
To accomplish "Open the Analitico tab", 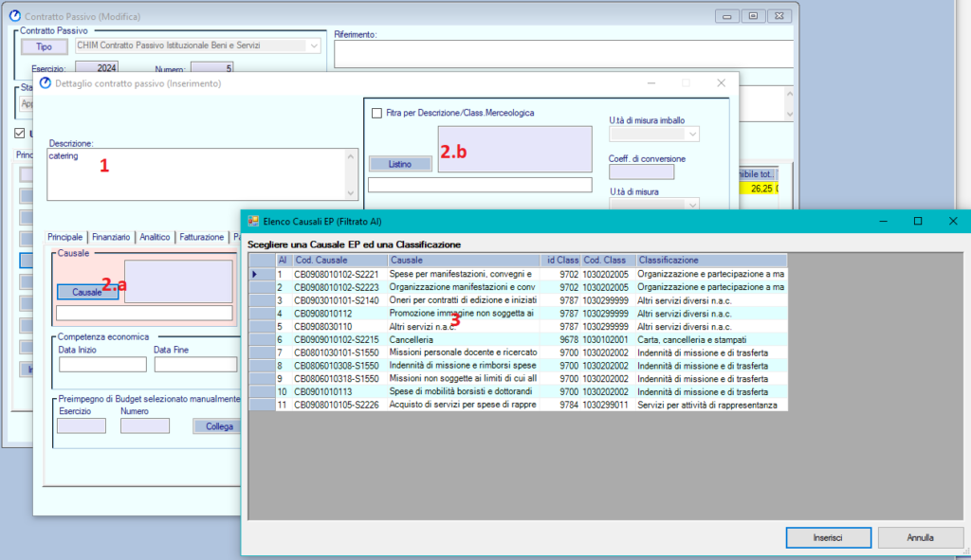I will pyautogui.click(x=155, y=237).
